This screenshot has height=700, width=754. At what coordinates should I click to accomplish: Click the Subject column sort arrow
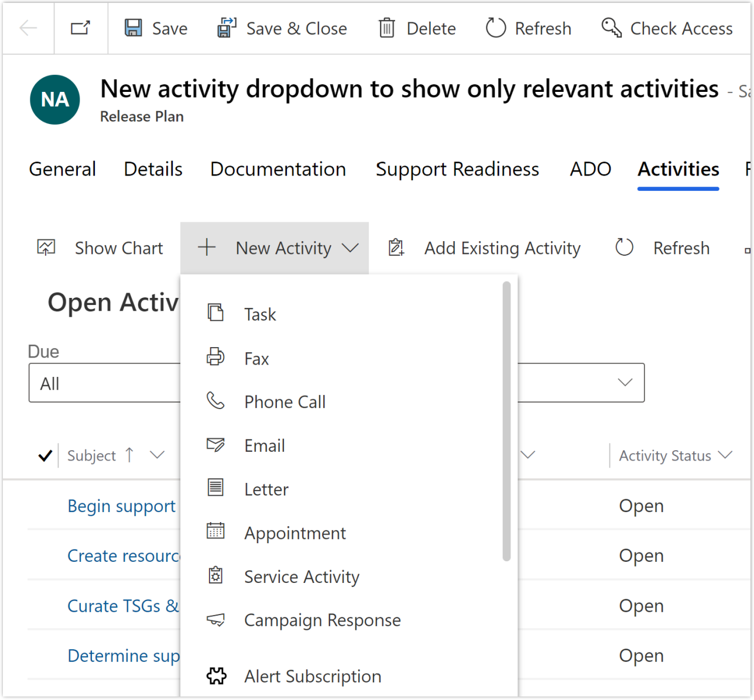coord(130,455)
